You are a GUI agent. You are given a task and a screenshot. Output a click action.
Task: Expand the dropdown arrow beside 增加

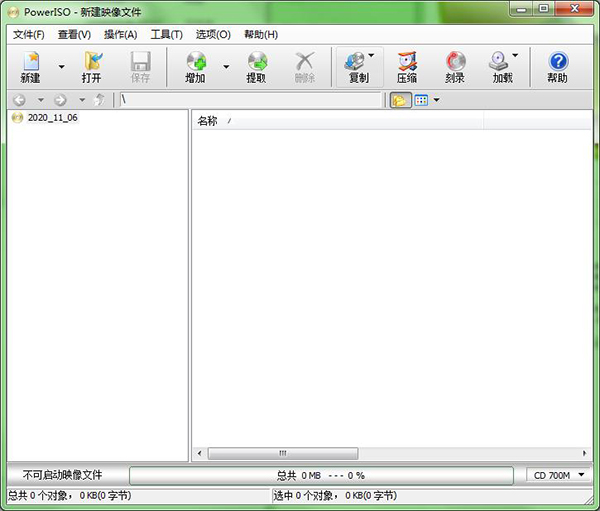227,67
